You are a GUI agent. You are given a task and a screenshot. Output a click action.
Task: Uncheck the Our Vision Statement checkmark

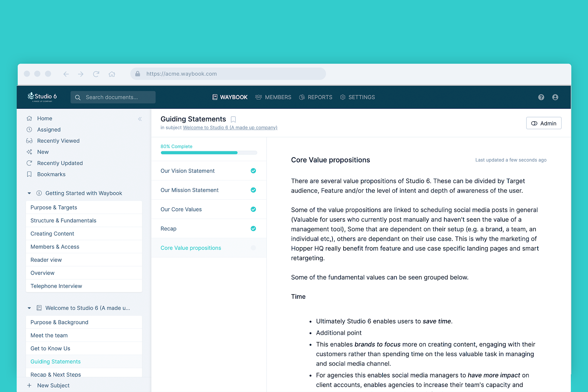pos(253,171)
